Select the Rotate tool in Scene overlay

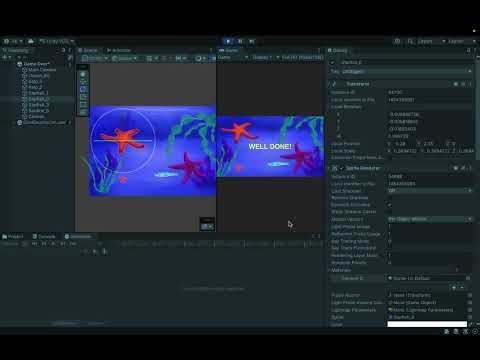coord(83,89)
